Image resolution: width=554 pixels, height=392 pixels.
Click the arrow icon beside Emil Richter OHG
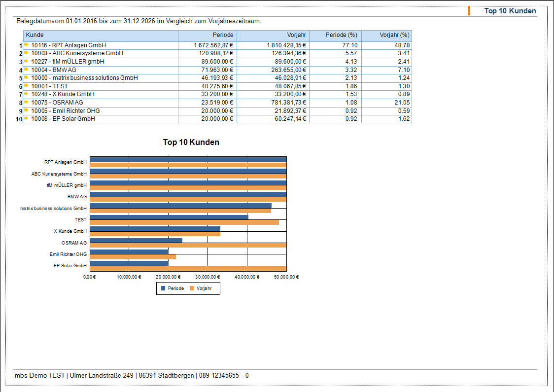(x=26, y=110)
